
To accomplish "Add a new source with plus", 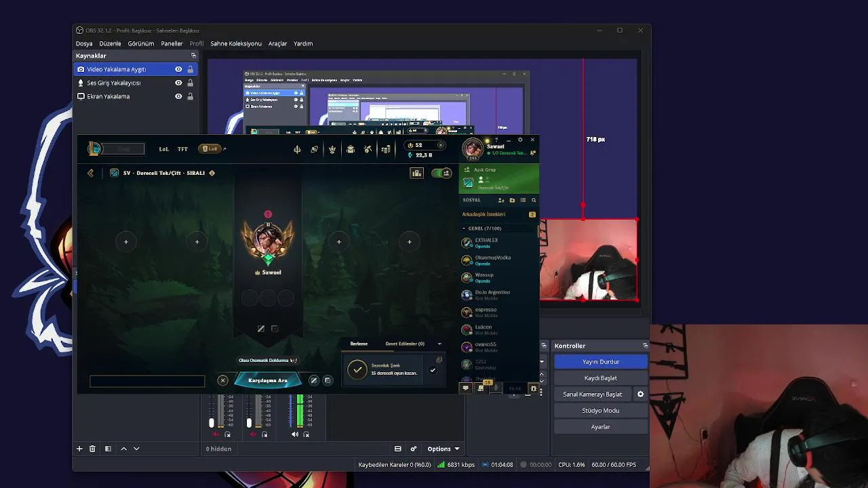I will [x=79, y=449].
